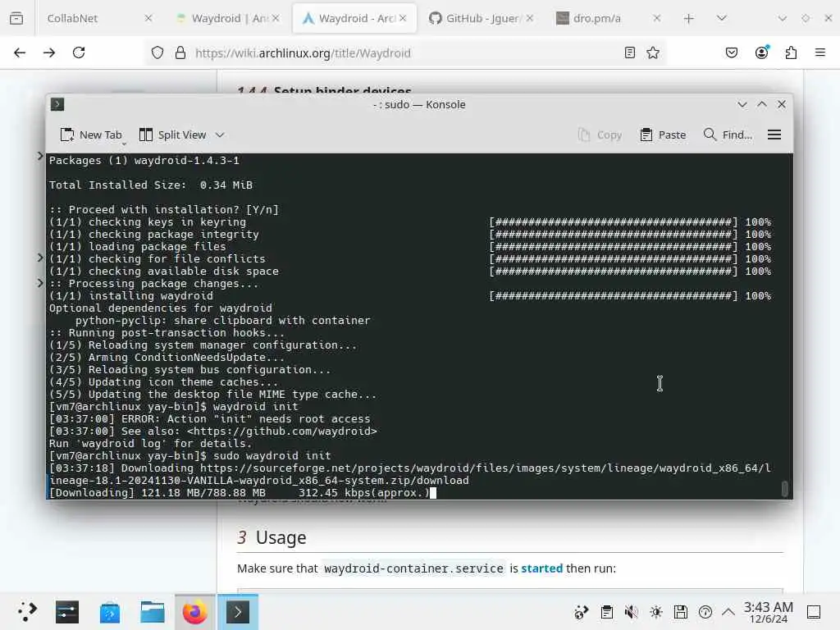Go back to the previous page in Firefox
This screenshot has height=630, width=840.
tap(20, 52)
